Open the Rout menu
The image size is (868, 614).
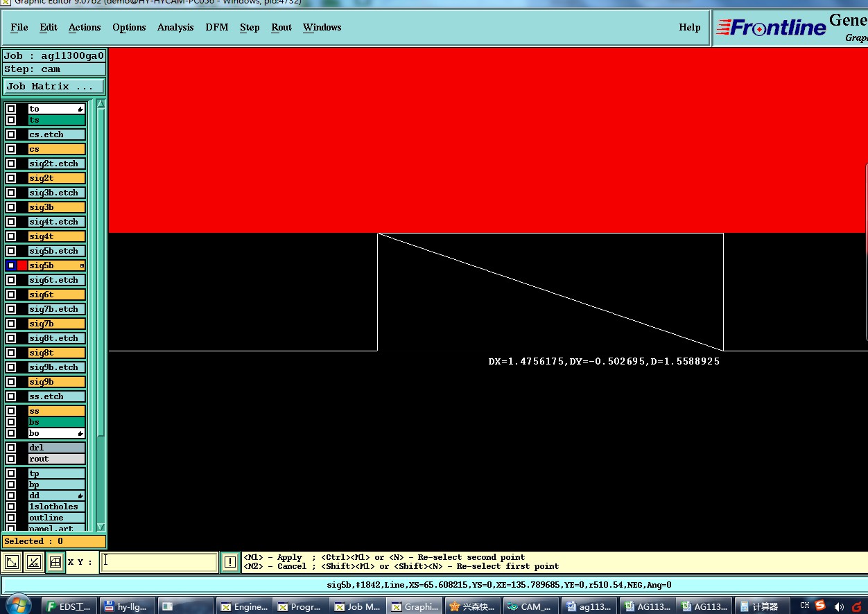point(281,28)
